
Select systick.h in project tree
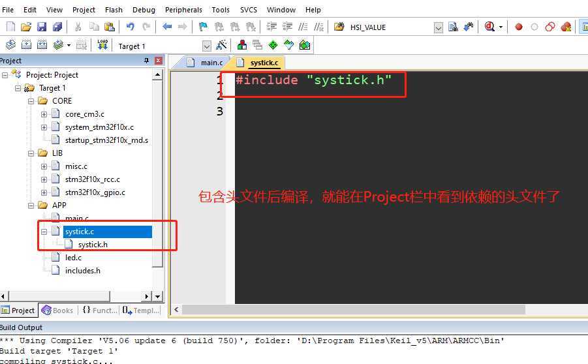[x=93, y=245]
